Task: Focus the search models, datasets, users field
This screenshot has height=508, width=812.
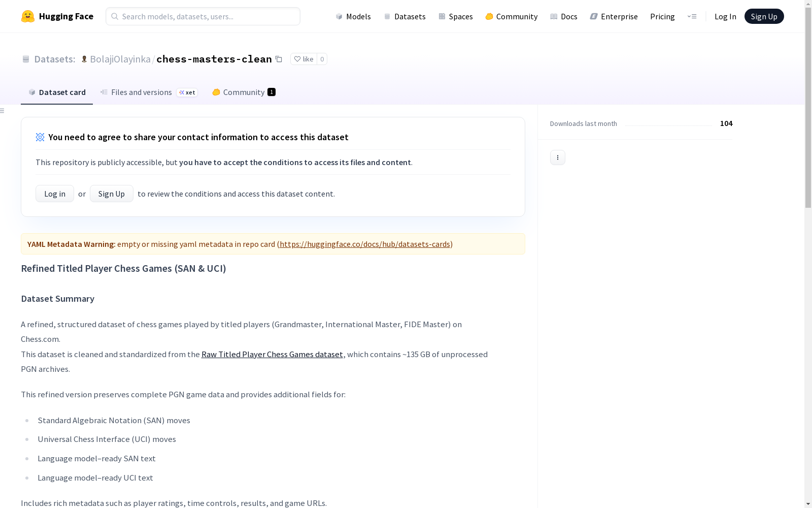Action: [203, 16]
